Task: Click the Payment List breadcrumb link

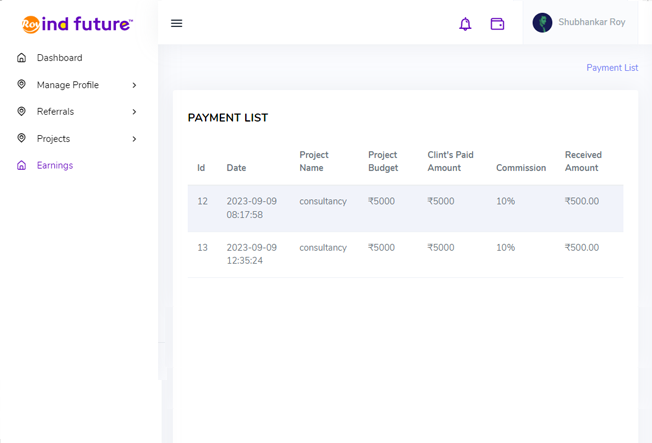Action: click(x=612, y=68)
